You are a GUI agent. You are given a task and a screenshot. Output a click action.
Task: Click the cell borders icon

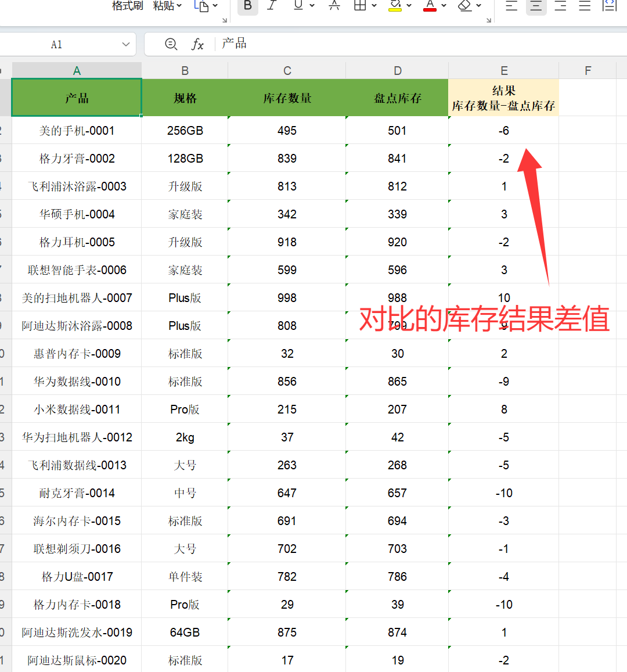(360, 5)
